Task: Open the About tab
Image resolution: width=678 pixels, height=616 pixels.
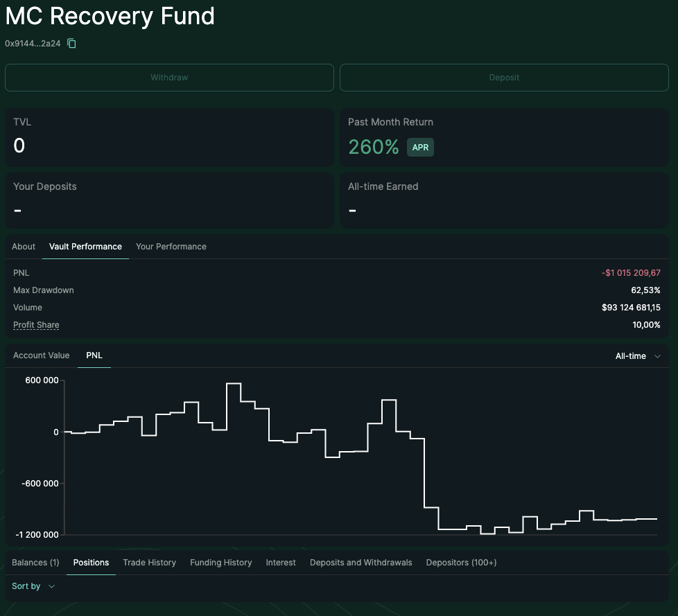Action: tap(24, 247)
